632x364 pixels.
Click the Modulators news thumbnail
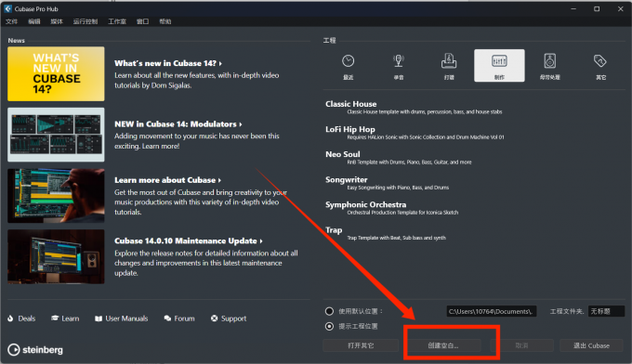pyautogui.click(x=56, y=135)
